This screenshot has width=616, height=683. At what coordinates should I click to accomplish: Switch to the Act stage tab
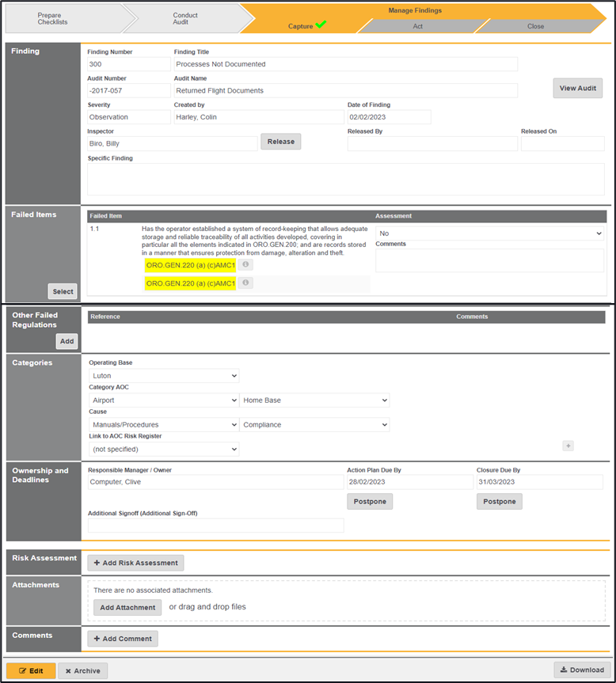pos(417,26)
